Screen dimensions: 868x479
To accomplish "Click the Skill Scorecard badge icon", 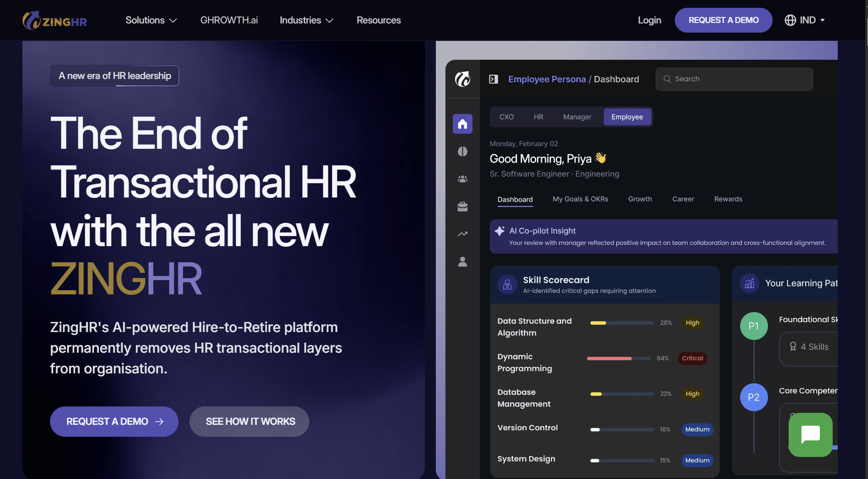I will click(x=507, y=285).
